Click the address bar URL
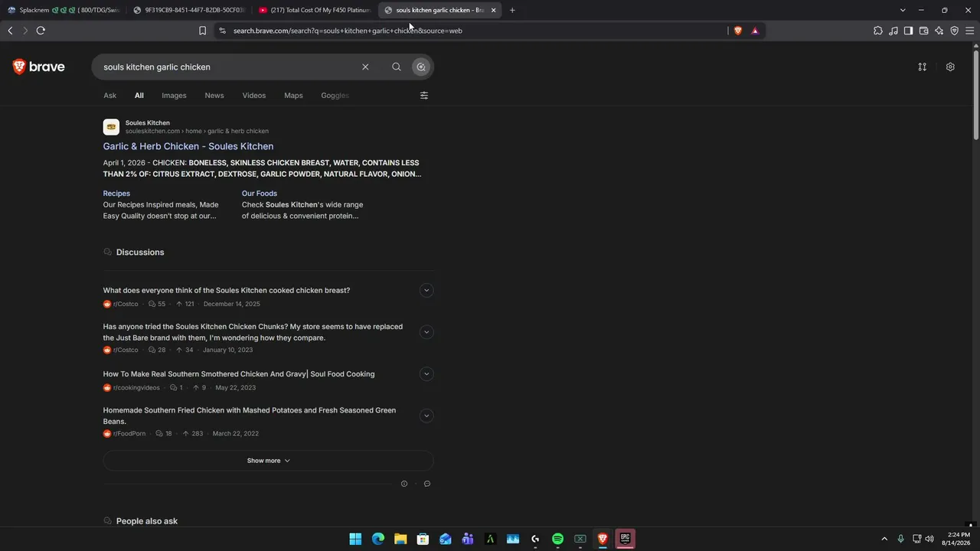 348,31
